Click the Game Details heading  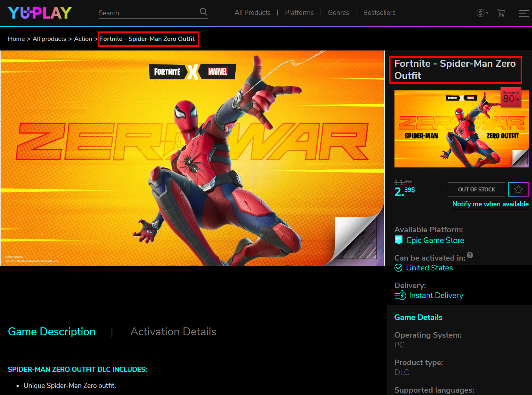coord(418,317)
